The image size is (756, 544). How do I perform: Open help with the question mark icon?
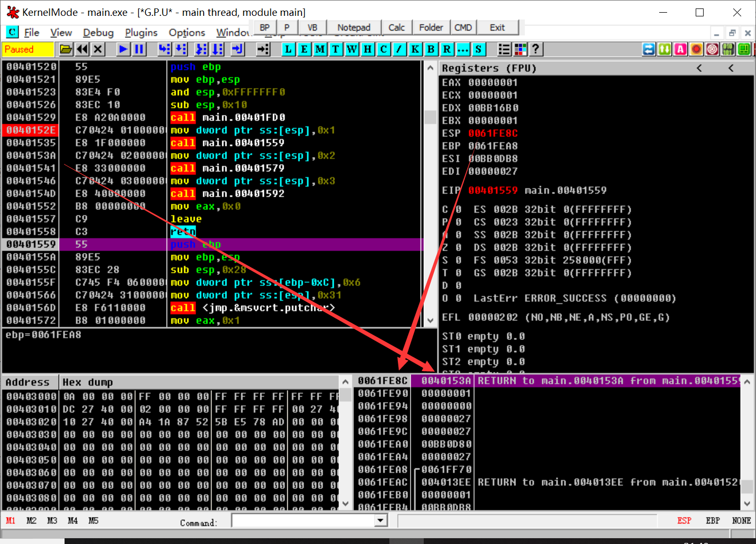pyautogui.click(x=536, y=49)
